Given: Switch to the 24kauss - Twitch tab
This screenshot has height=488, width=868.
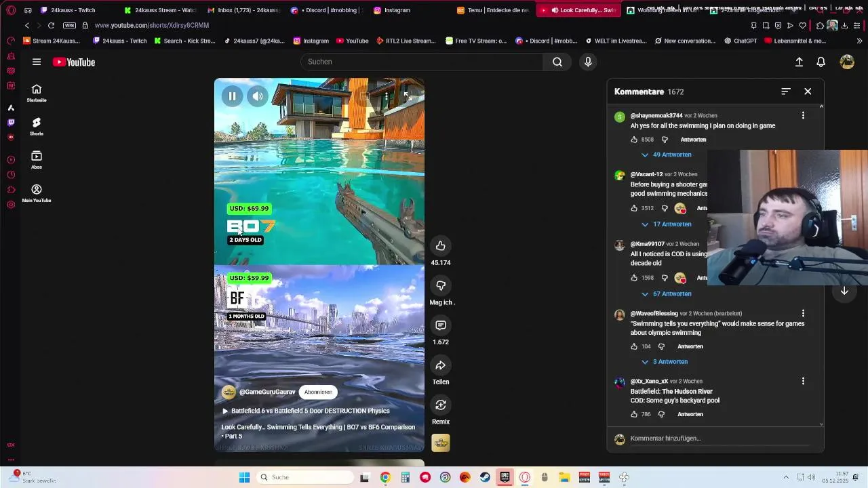Looking at the screenshot, I should 75,10.
